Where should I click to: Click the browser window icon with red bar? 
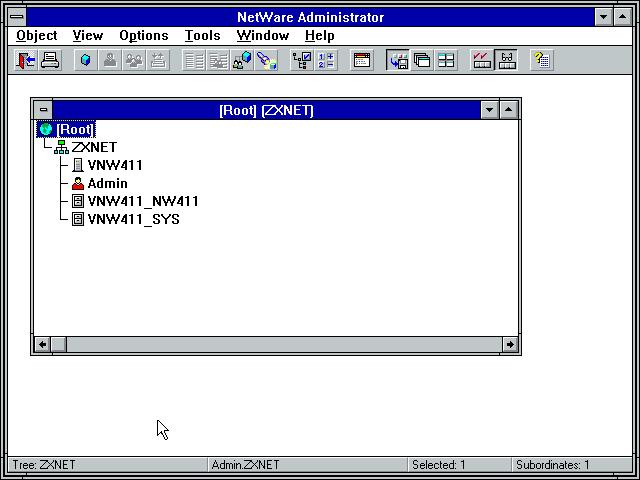pos(362,60)
